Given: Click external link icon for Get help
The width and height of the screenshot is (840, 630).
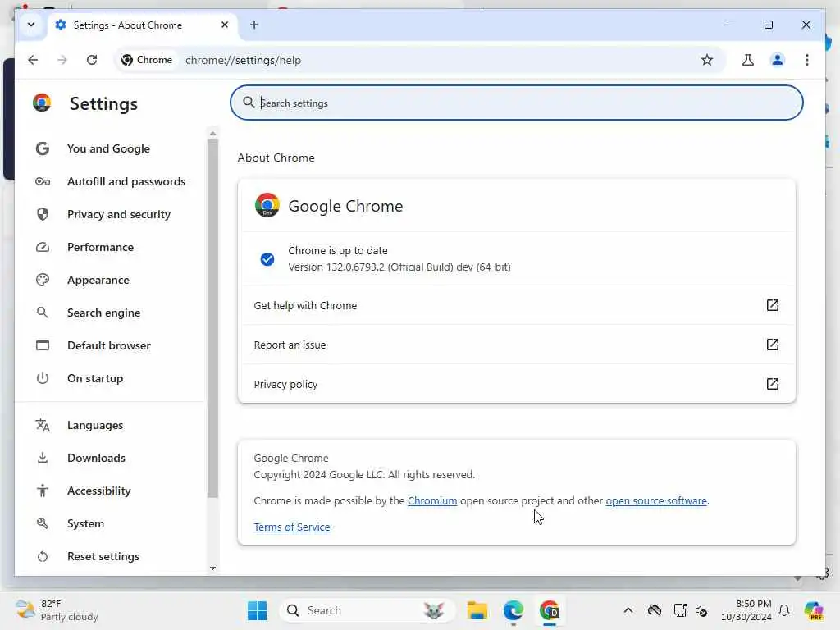Looking at the screenshot, I should (x=772, y=305).
